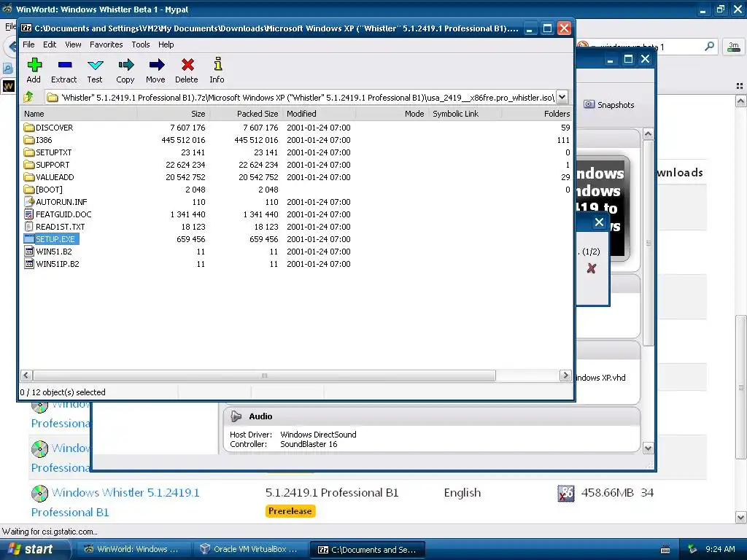Screen dimensions: 747x560
Task: Select the FEATGUID.DOC file icon
Action: pos(29,214)
